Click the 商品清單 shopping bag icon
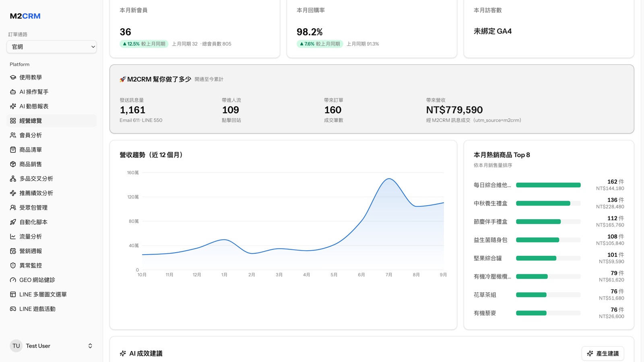 coord(13,150)
